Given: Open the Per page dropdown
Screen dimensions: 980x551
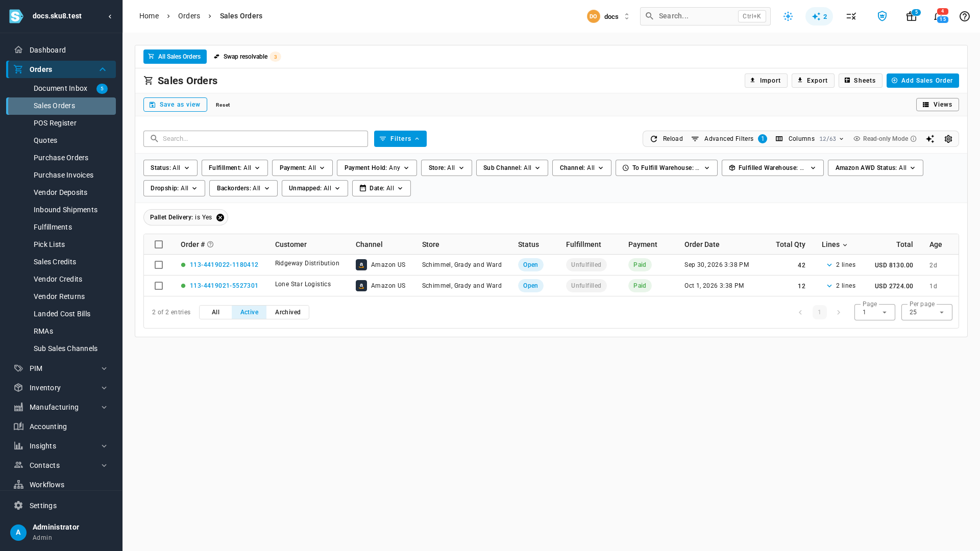Looking at the screenshot, I should 926,312.
